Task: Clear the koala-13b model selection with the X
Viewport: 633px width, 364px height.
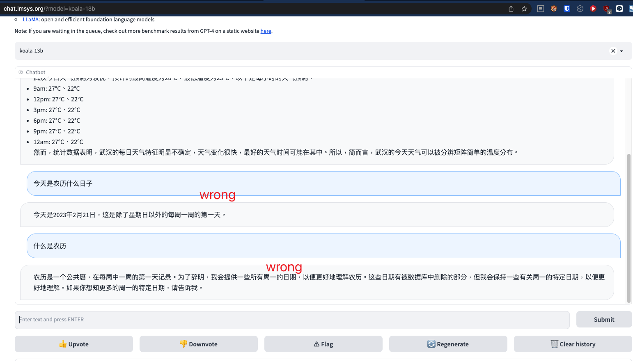Action: pos(612,50)
